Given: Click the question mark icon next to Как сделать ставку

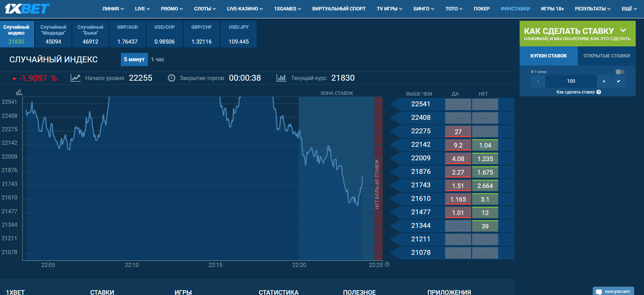Looking at the screenshot, I should tap(599, 92).
